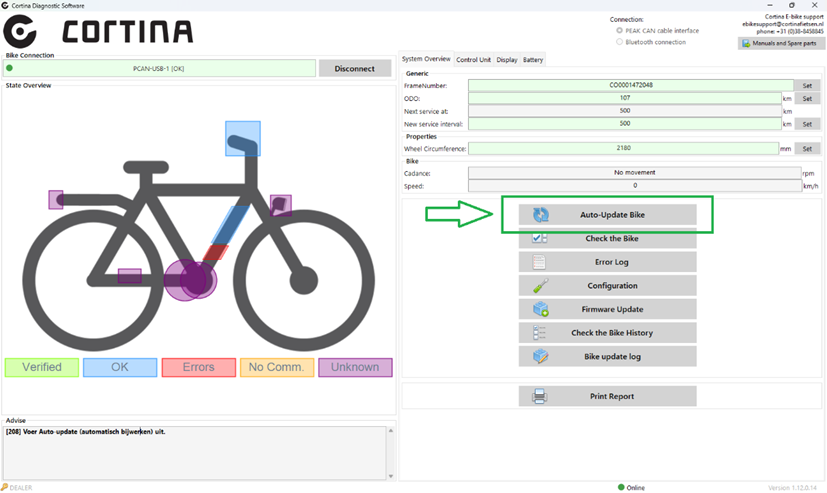Click the Firmware Update box icon
Image resolution: width=827 pixels, height=493 pixels.
tap(540, 309)
